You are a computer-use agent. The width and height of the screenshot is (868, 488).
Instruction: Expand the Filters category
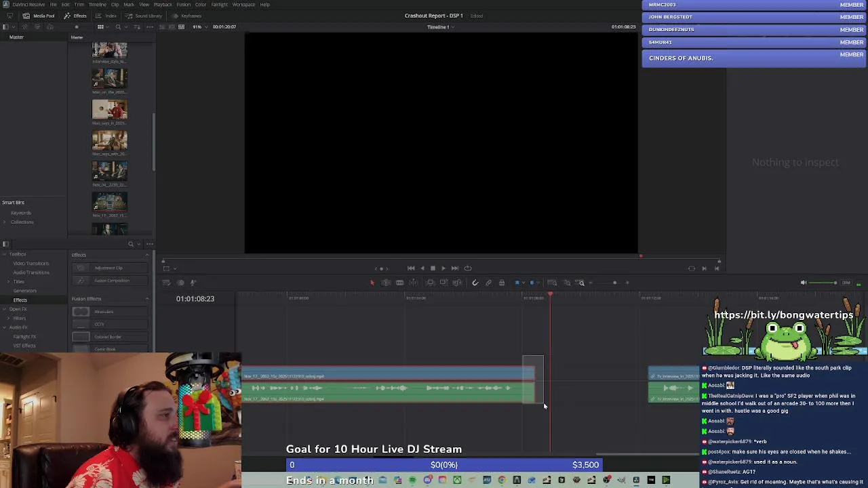pos(8,319)
